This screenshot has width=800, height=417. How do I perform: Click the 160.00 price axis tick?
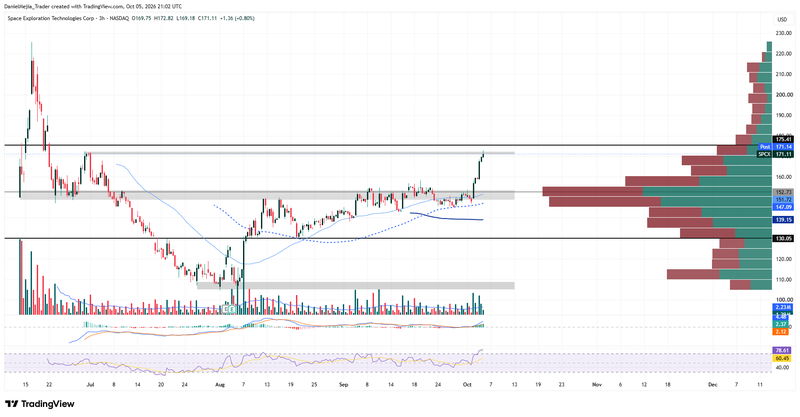(784, 177)
